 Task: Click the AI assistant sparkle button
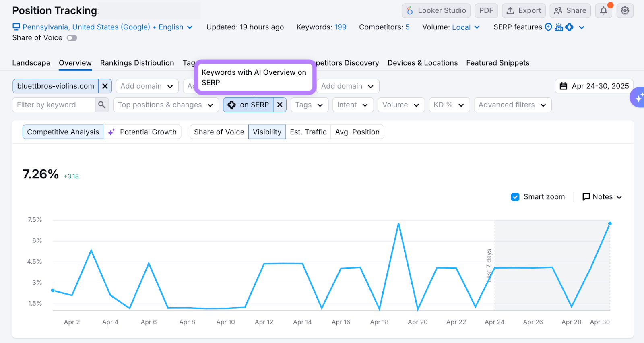(x=638, y=97)
